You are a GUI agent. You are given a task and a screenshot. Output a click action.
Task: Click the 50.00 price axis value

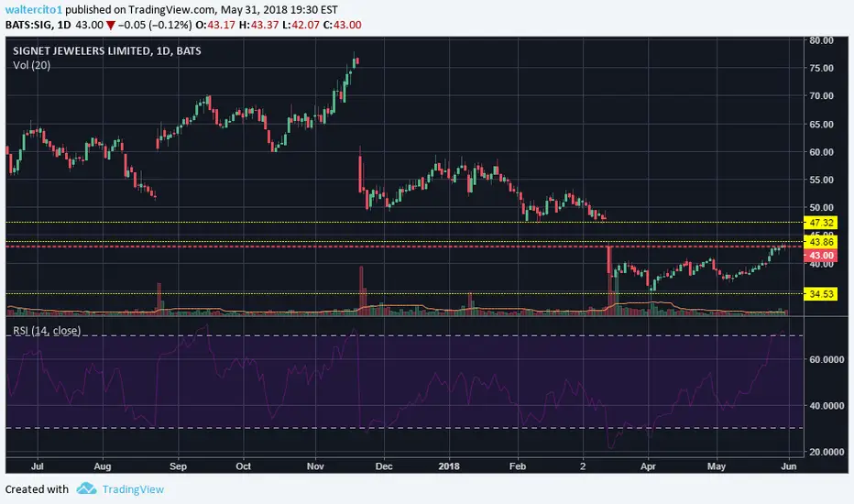tap(821, 208)
